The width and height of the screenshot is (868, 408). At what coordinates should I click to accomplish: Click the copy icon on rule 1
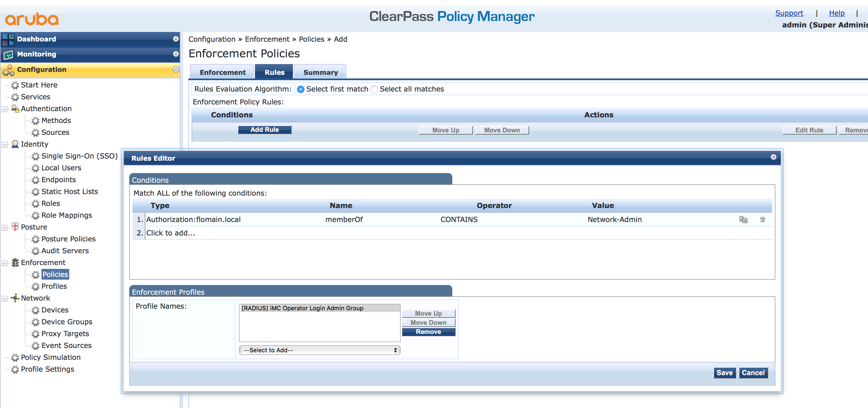point(744,219)
